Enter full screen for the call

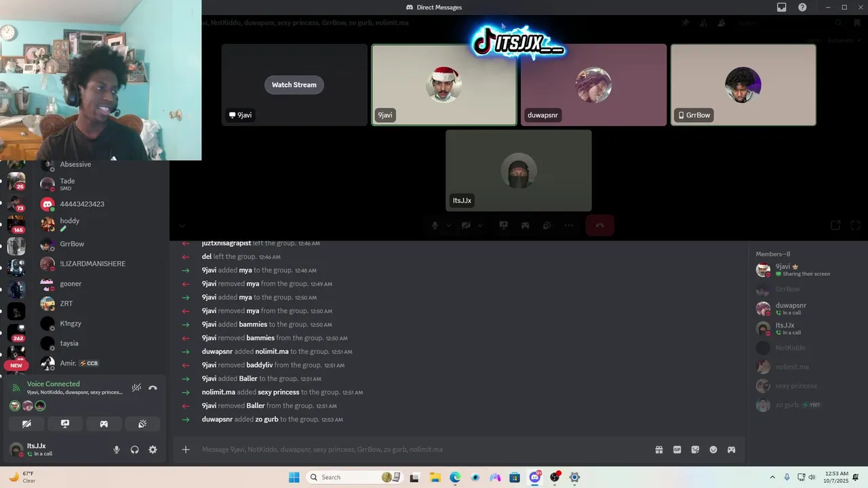[855, 226]
